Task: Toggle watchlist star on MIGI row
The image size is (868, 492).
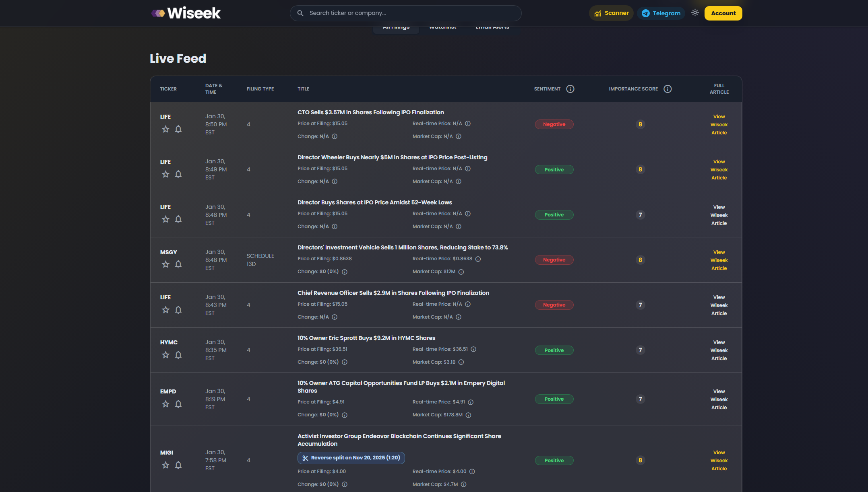Action: (x=165, y=465)
